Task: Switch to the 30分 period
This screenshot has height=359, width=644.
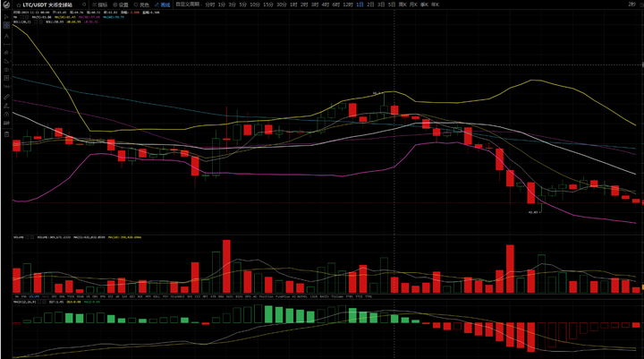Action: [x=282, y=4]
